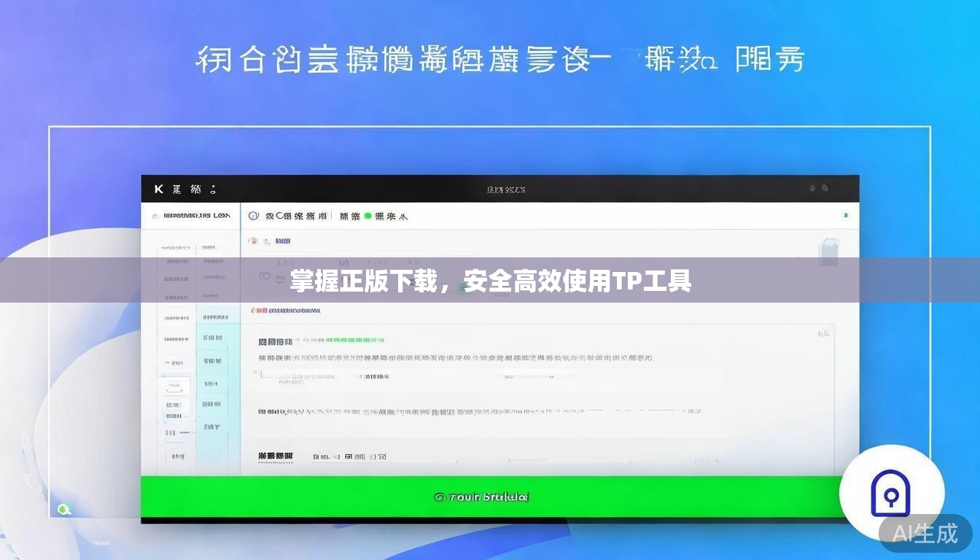Click the K logo in the title bar
The height and width of the screenshot is (560, 980).
[158, 189]
